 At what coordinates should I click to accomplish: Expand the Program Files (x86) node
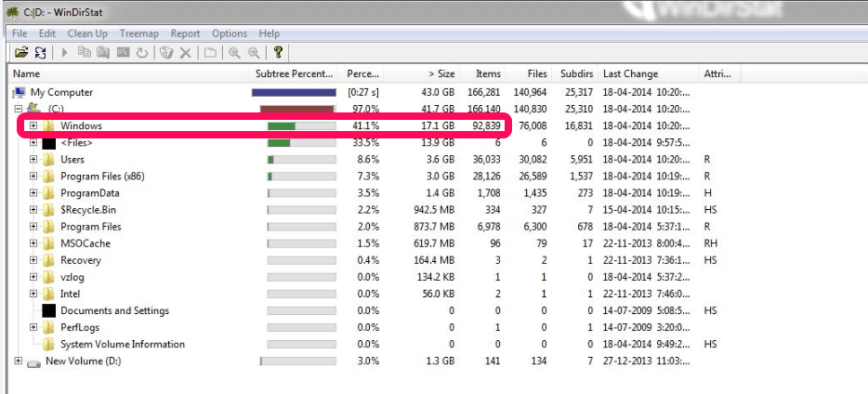tap(33, 177)
